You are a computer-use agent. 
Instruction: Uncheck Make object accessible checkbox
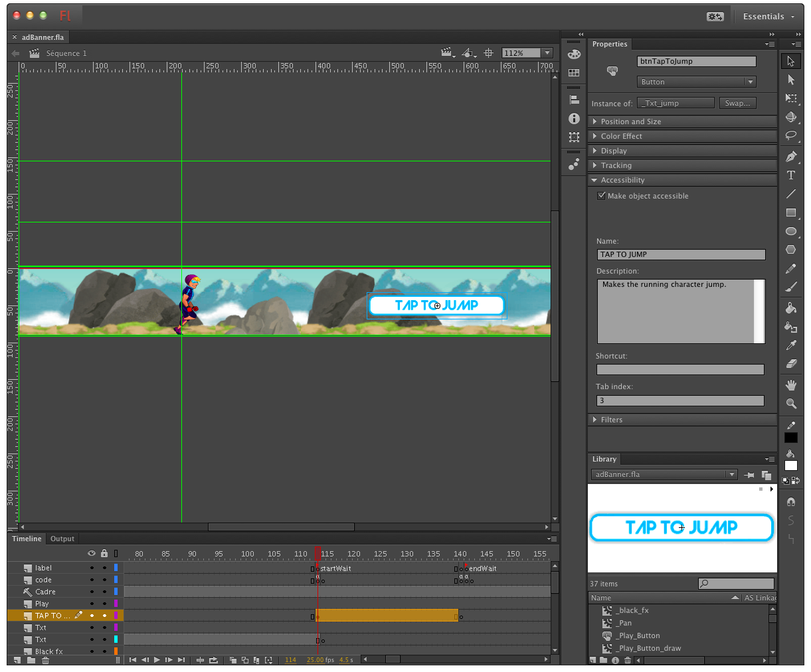point(602,196)
